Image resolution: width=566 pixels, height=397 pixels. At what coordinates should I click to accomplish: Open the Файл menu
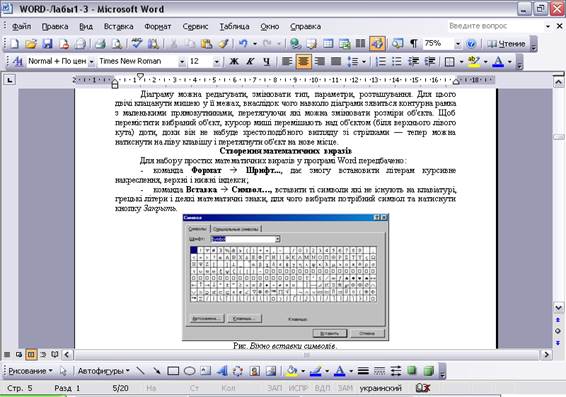pos(21,26)
